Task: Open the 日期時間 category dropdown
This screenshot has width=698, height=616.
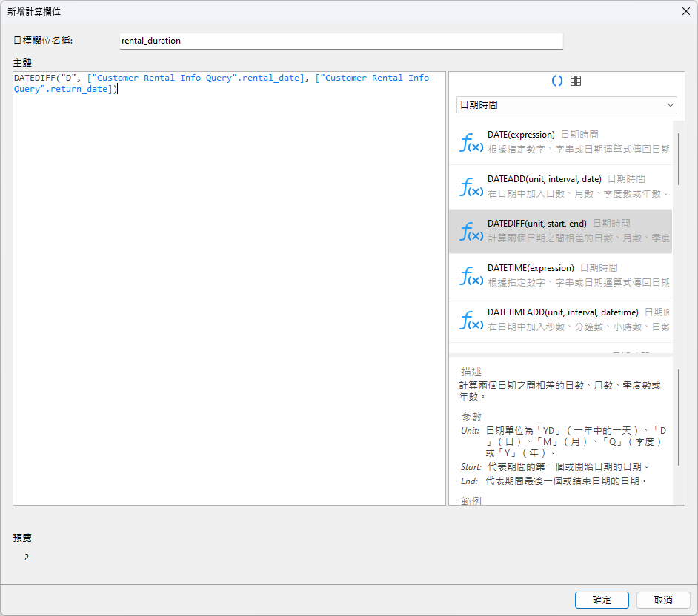Action: 566,105
